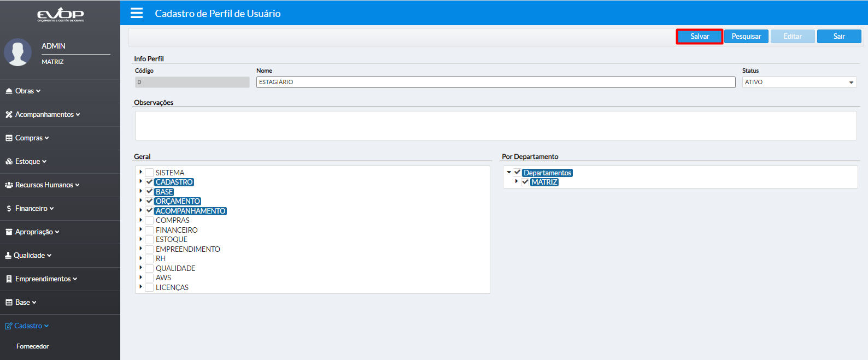
Task: Click the admin user avatar
Action: click(x=18, y=52)
